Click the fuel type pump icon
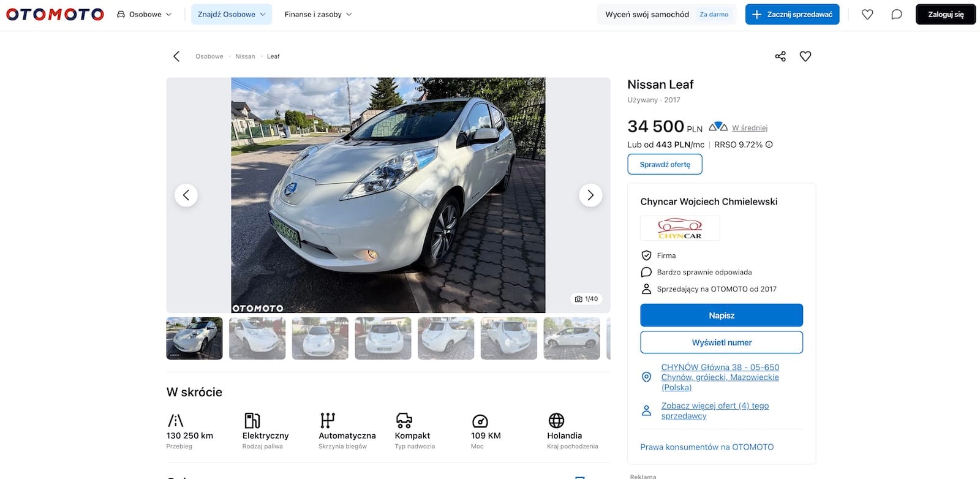Image resolution: width=980 pixels, height=479 pixels. (x=252, y=420)
